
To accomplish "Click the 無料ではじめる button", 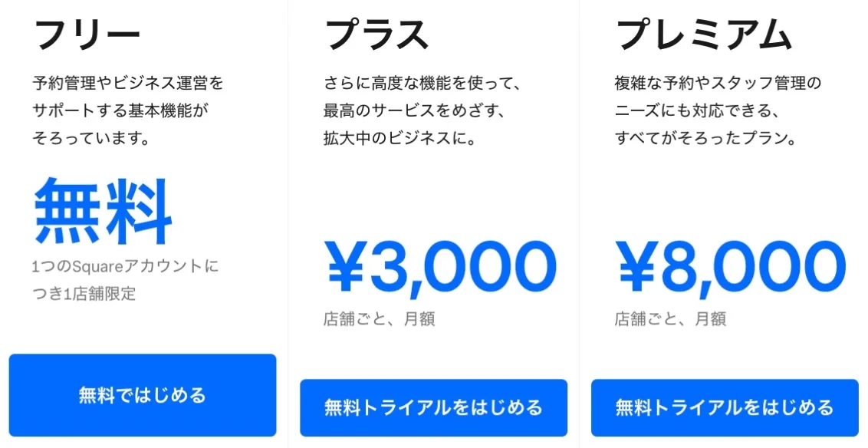I will tap(143, 395).
